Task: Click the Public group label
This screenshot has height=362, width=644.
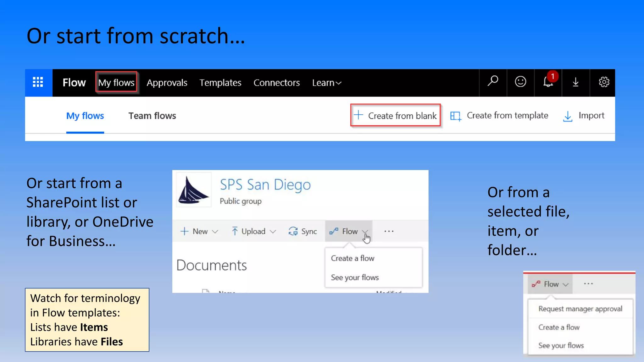Action: (x=241, y=201)
